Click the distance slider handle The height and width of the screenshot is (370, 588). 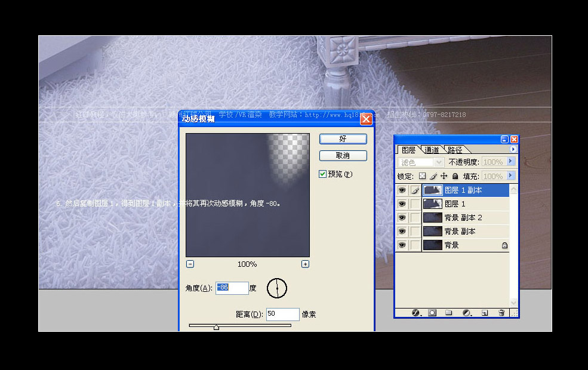pos(216,327)
